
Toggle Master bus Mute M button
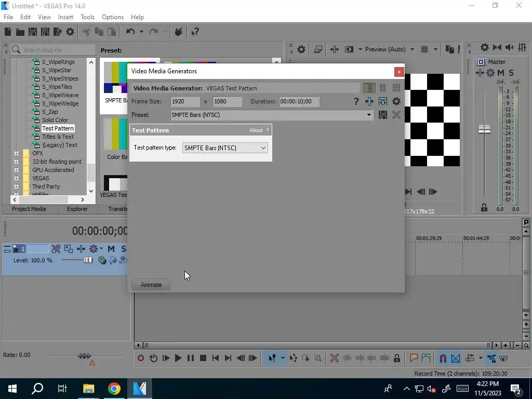point(500,73)
